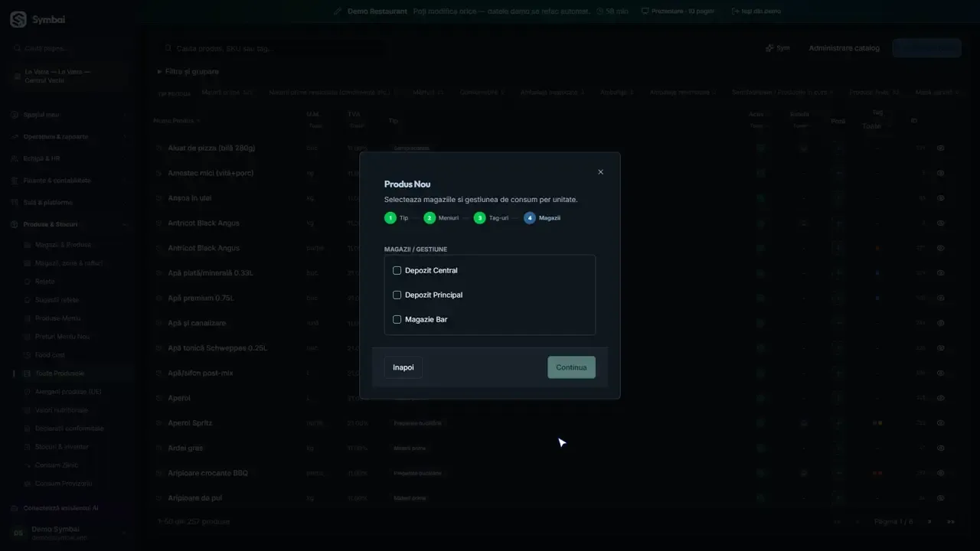The image size is (980, 551).
Task: Toggle the eye icon for Aluat de pizza
Action: [x=941, y=148]
